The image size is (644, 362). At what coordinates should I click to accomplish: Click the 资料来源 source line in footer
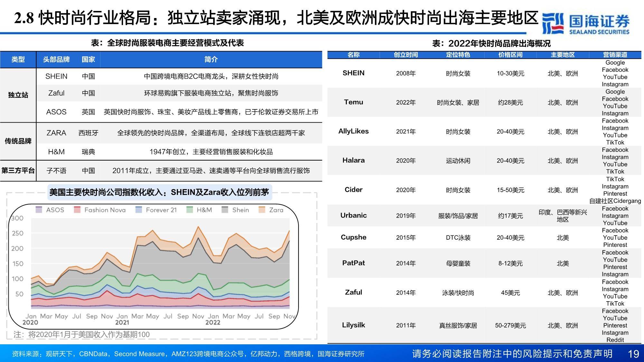tap(188, 354)
